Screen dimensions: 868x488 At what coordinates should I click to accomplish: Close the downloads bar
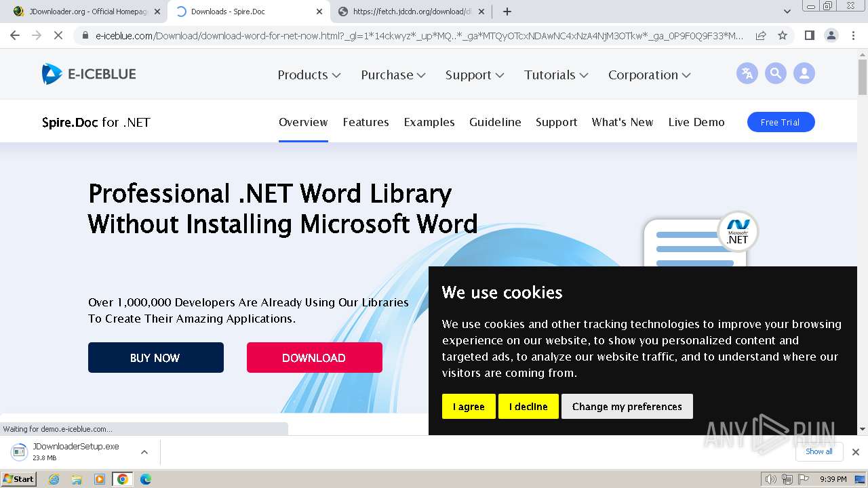(x=855, y=452)
